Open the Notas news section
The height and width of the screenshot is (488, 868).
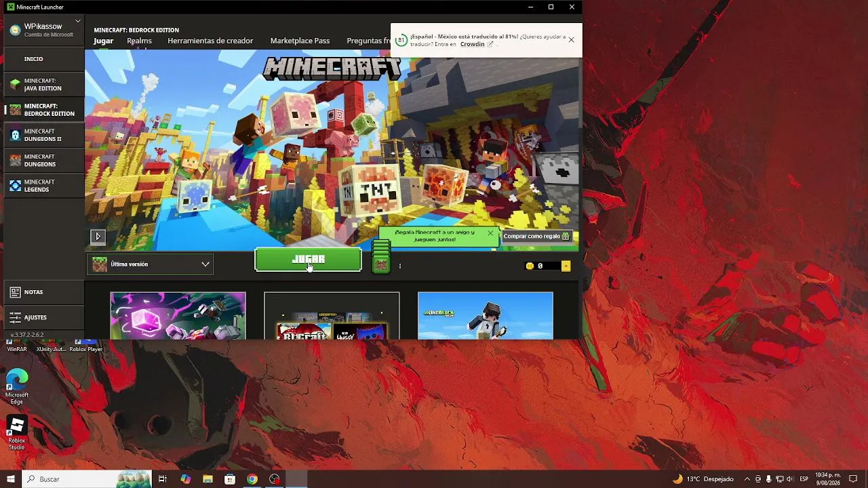[44, 292]
